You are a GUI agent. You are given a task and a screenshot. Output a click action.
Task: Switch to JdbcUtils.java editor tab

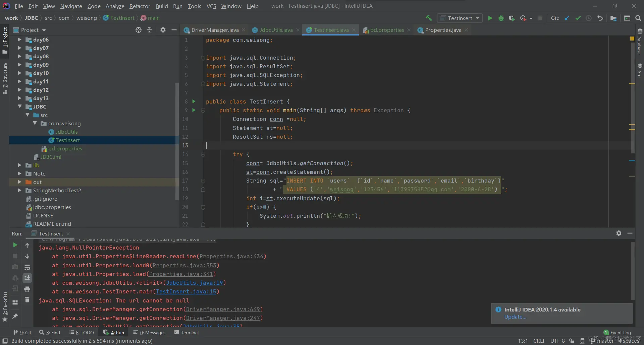coord(276,30)
